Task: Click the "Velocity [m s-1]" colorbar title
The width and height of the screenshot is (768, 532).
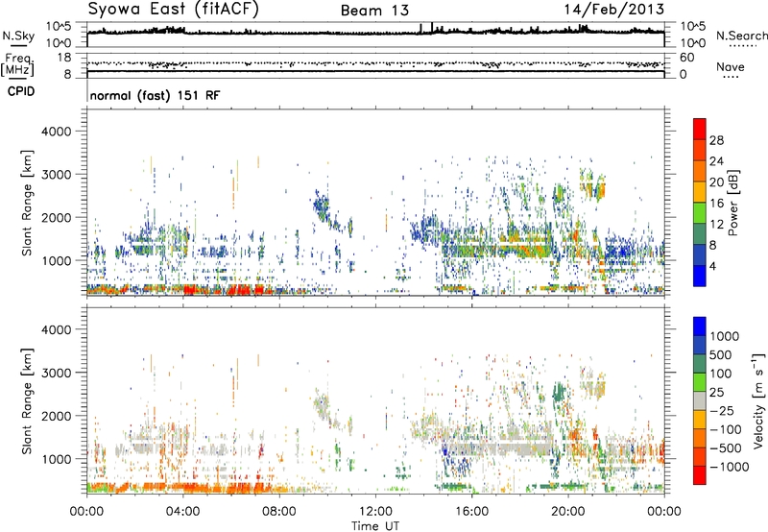Action: click(x=758, y=400)
